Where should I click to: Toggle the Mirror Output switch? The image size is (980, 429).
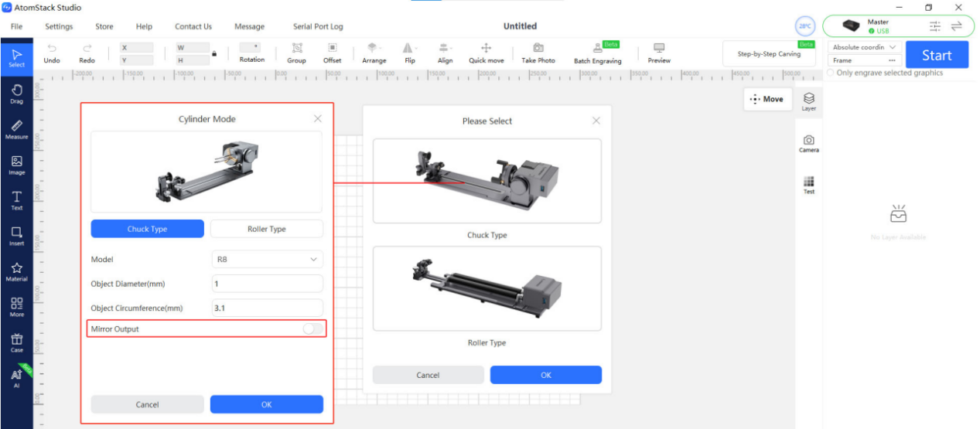pyautogui.click(x=312, y=329)
